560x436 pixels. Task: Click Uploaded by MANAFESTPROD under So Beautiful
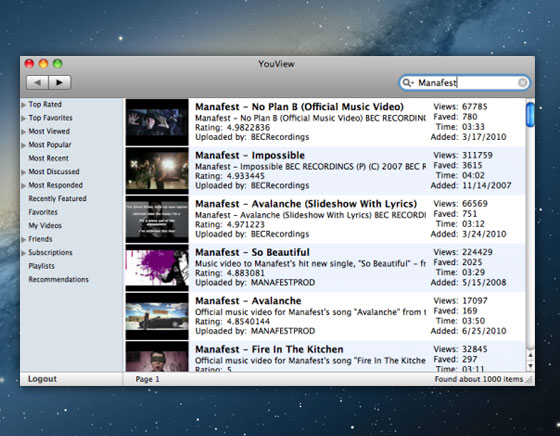tap(255, 282)
